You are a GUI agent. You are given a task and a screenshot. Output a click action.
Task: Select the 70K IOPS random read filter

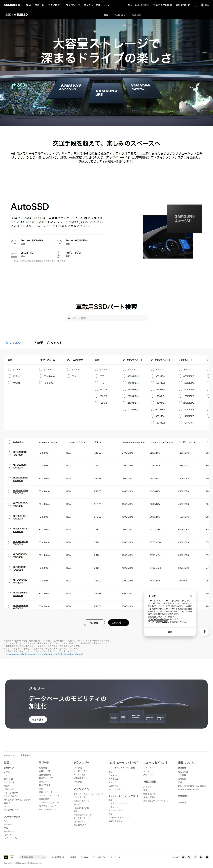180,423
